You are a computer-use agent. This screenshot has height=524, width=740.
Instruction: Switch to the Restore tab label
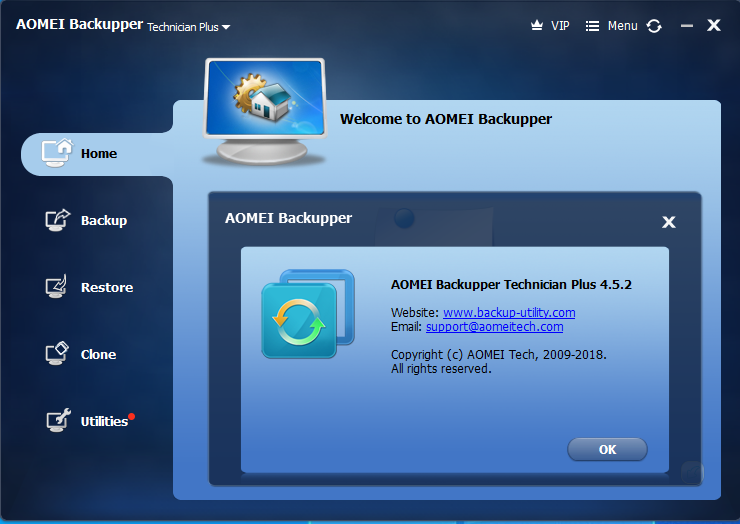107,287
